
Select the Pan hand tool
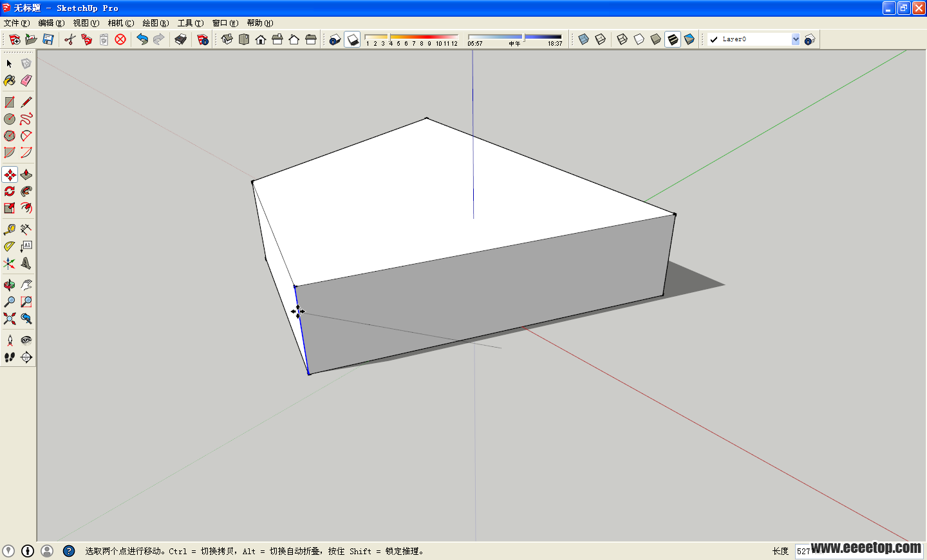pos(26,285)
